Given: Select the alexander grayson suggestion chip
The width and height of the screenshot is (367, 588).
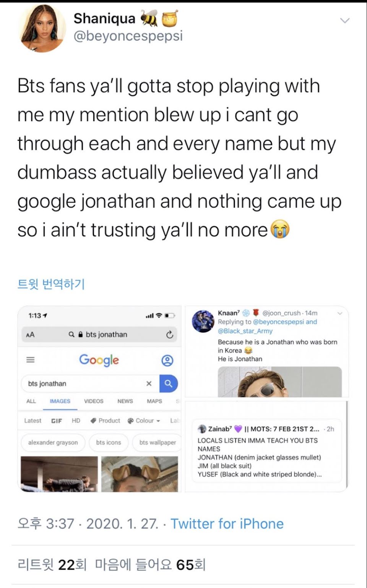Looking at the screenshot, I should [53, 442].
